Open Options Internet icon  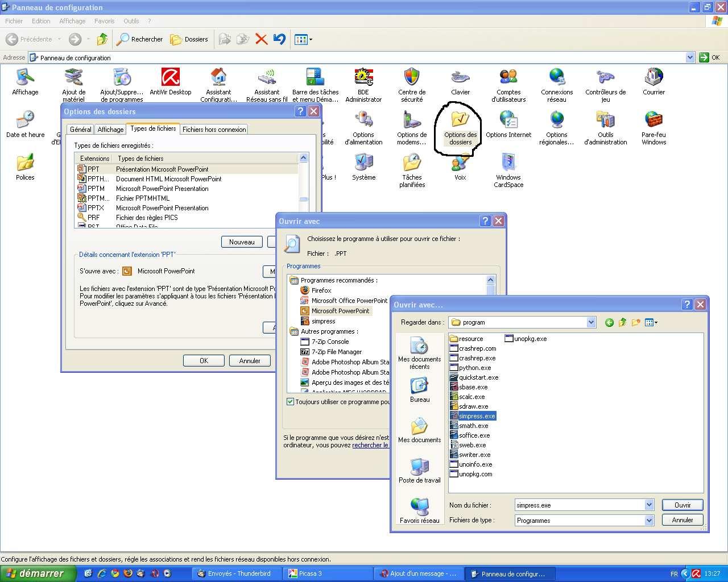tap(508, 124)
